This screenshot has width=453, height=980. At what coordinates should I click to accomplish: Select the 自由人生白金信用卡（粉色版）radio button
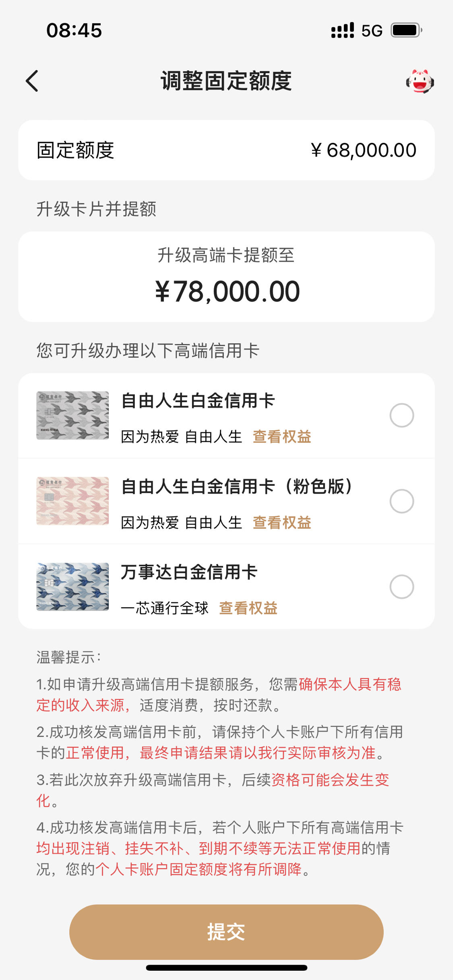[401, 501]
